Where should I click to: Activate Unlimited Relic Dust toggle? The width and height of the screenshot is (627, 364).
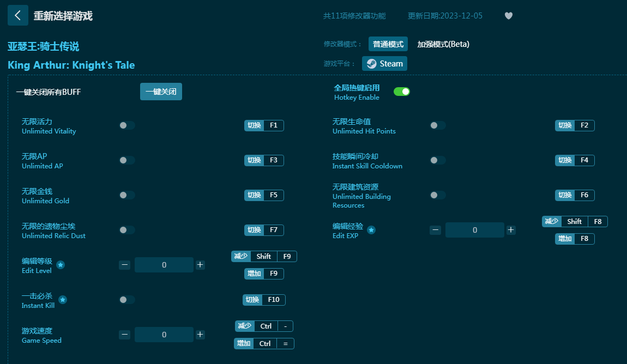tap(126, 230)
